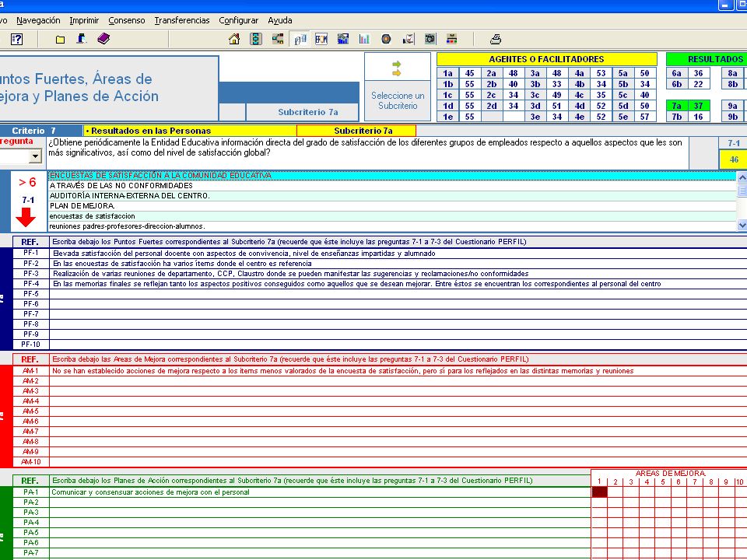Click the yellow Subcriterio 7a header
Image resolution: width=747 pixels, height=560 pixels.
[x=356, y=131]
